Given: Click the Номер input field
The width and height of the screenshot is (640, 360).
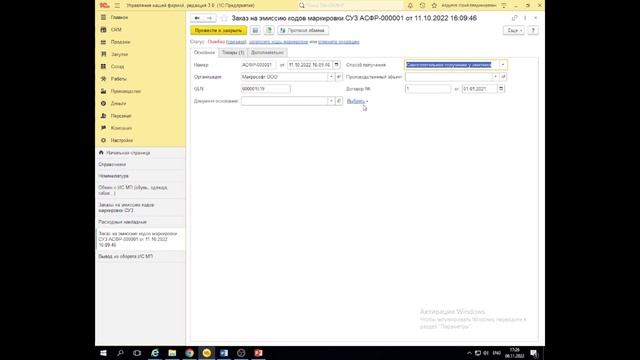Looking at the screenshot, I should click(x=258, y=64).
